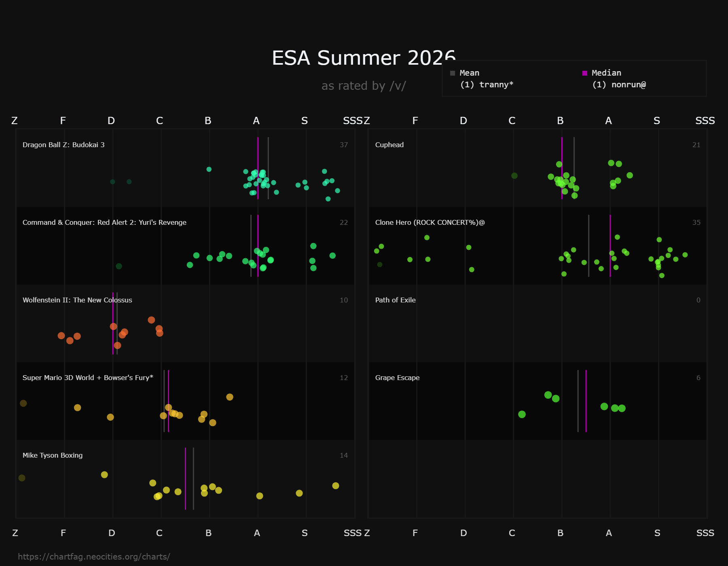
Task: Click the vote count "10" for Wolfenstein II
Action: (344, 300)
